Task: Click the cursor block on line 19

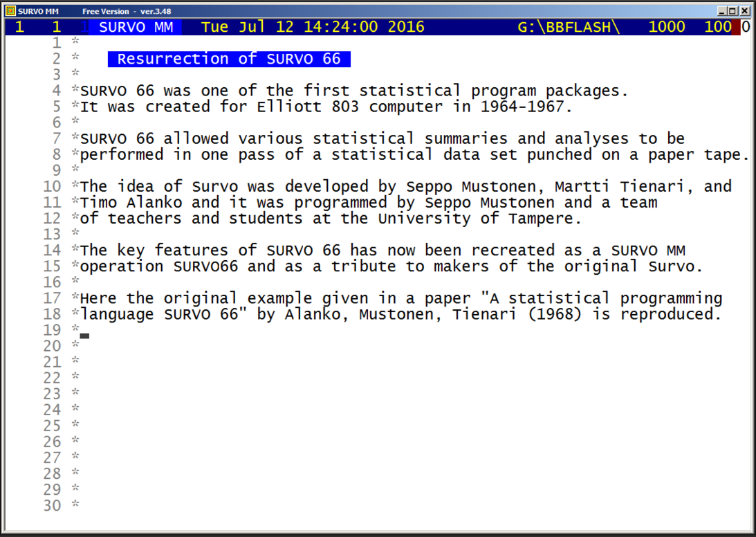Action: (x=84, y=336)
